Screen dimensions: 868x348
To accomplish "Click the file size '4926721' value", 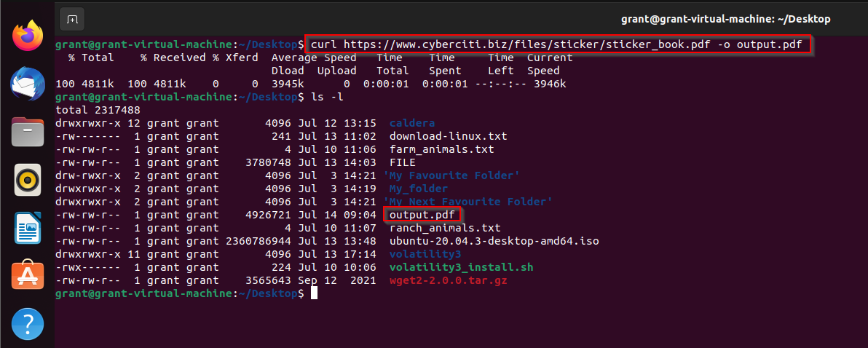I will (269, 215).
